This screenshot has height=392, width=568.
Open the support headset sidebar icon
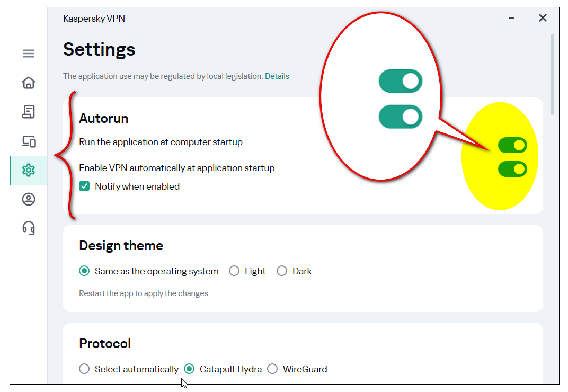[x=29, y=228]
